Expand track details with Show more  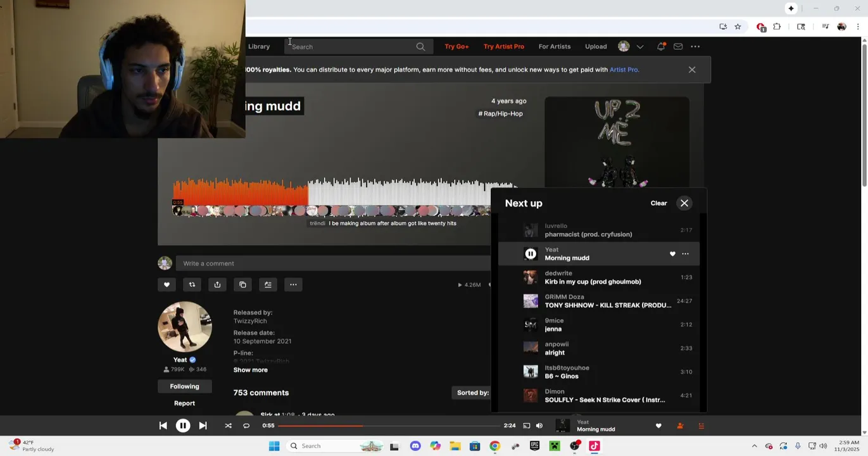(x=250, y=370)
